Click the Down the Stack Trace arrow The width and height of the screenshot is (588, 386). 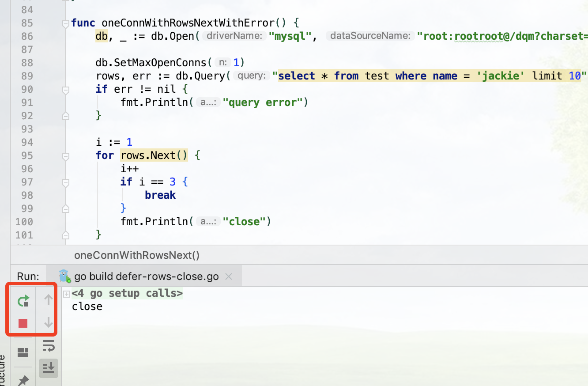click(x=49, y=323)
